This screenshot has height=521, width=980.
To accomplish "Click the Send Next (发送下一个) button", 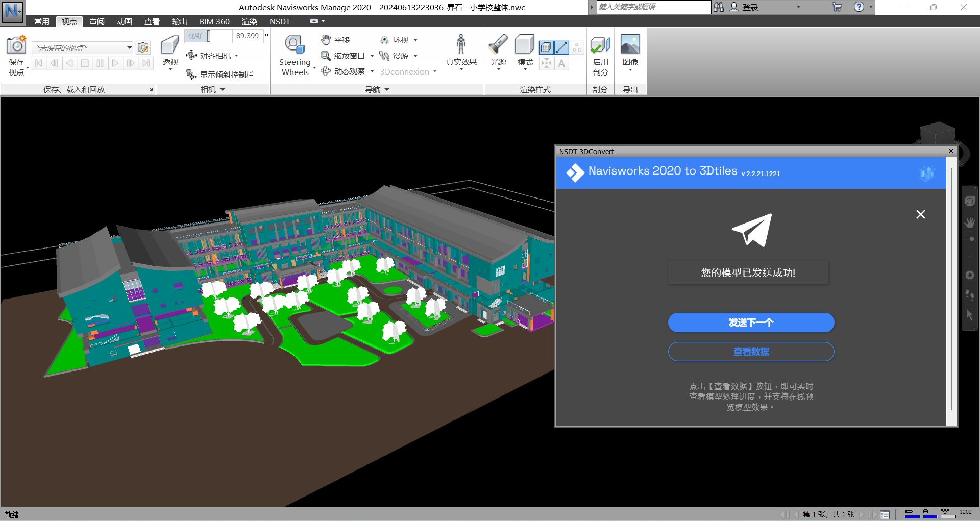I will (751, 322).
